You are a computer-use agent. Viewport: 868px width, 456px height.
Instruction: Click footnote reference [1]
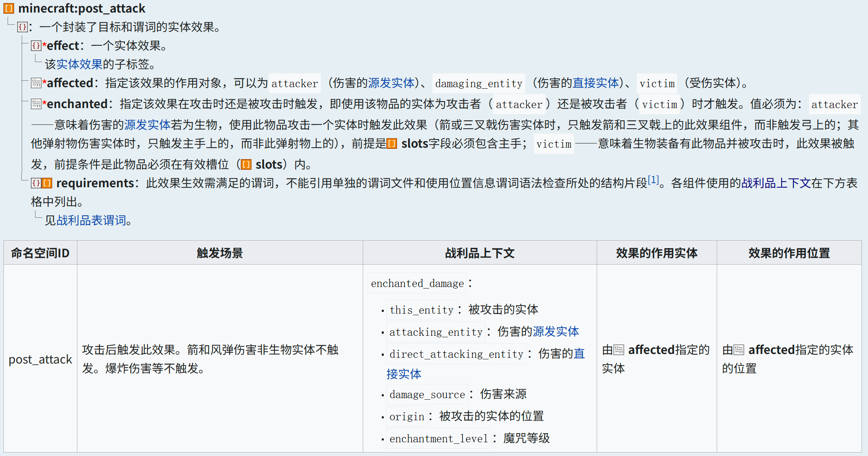point(653,180)
